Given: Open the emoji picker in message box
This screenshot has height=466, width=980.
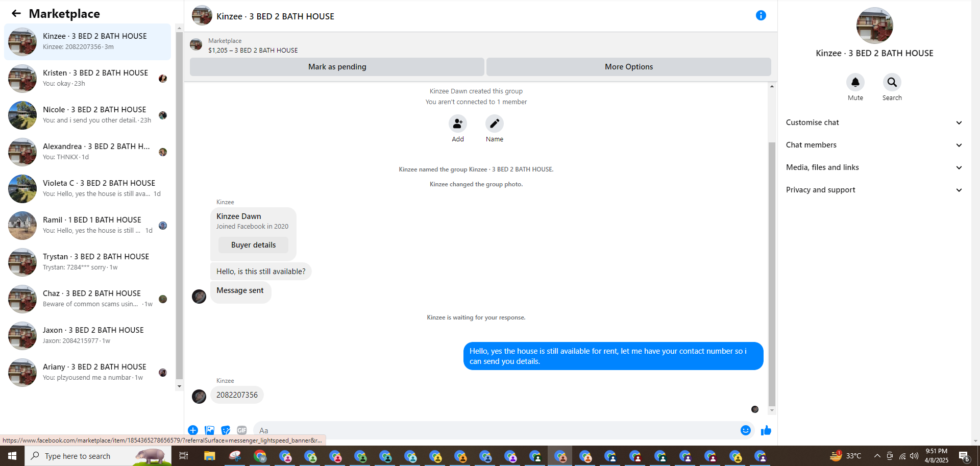Looking at the screenshot, I should (x=746, y=430).
